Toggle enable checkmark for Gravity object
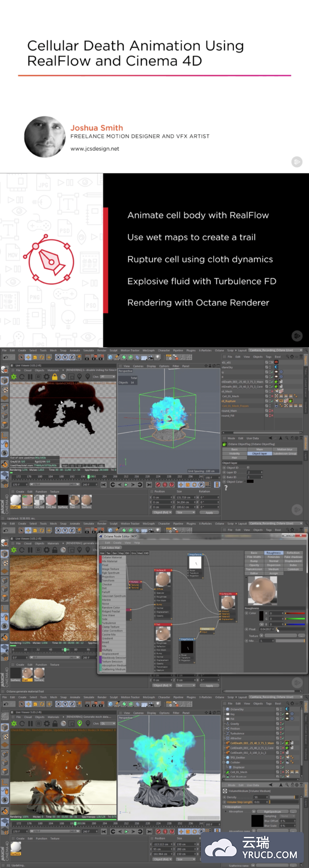The height and width of the screenshot is (868, 309). (283, 723)
